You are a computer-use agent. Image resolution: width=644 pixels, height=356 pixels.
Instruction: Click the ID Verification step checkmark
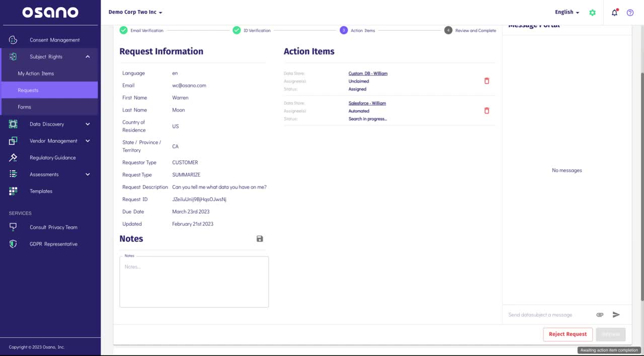tap(236, 30)
